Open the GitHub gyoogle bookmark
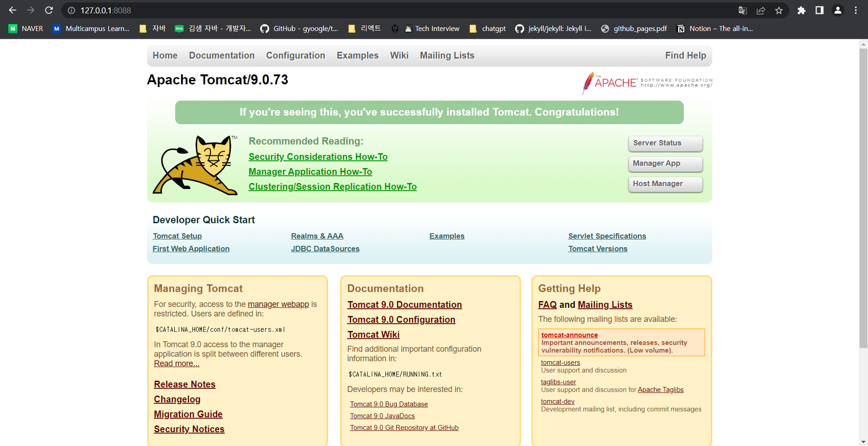 (x=299, y=29)
